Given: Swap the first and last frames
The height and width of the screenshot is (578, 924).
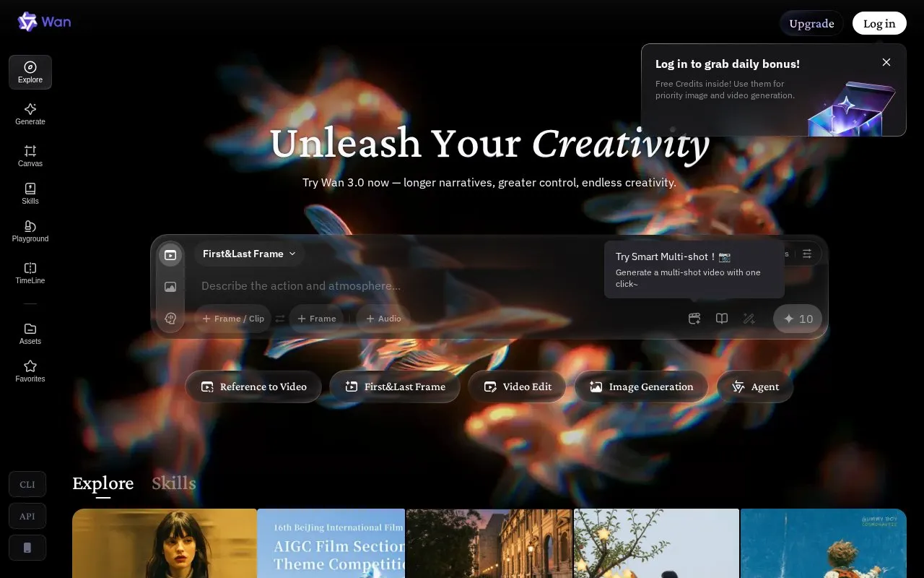Looking at the screenshot, I should (280, 319).
